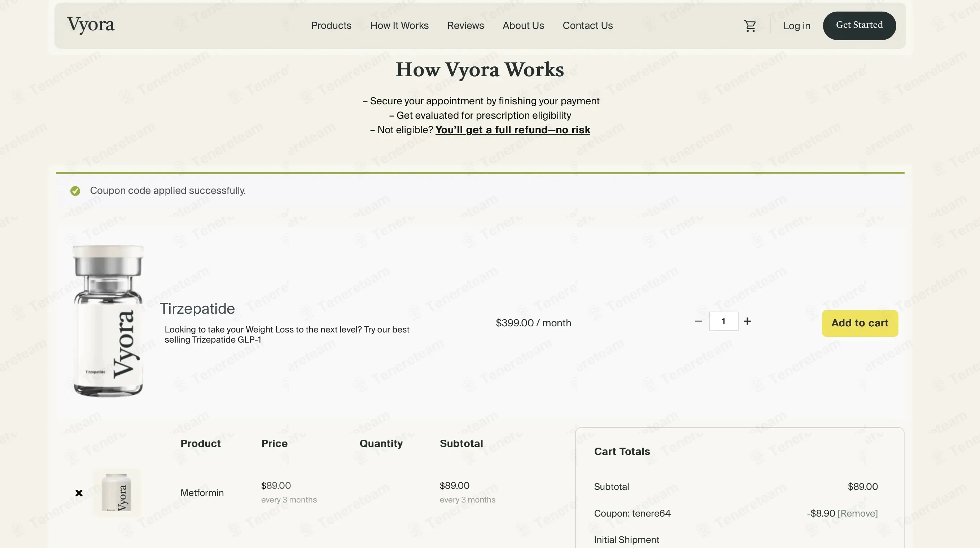
Task: Click the Product column header
Action: pos(201,443)
